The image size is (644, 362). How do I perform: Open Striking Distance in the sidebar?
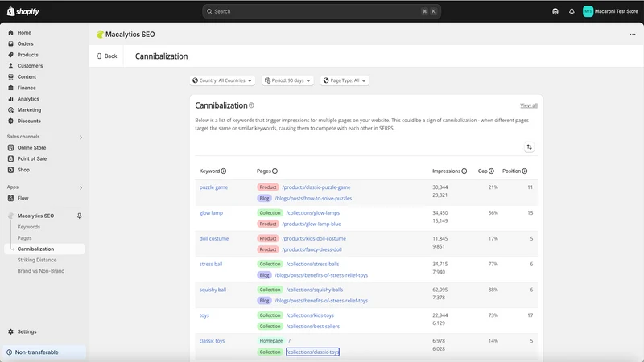(37, 260)
